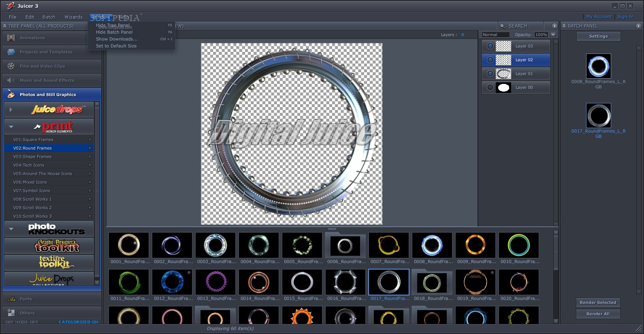Toggle SHY MODE-OFF setting
Screen dimensions: 644x334
(x=22, y=322)
